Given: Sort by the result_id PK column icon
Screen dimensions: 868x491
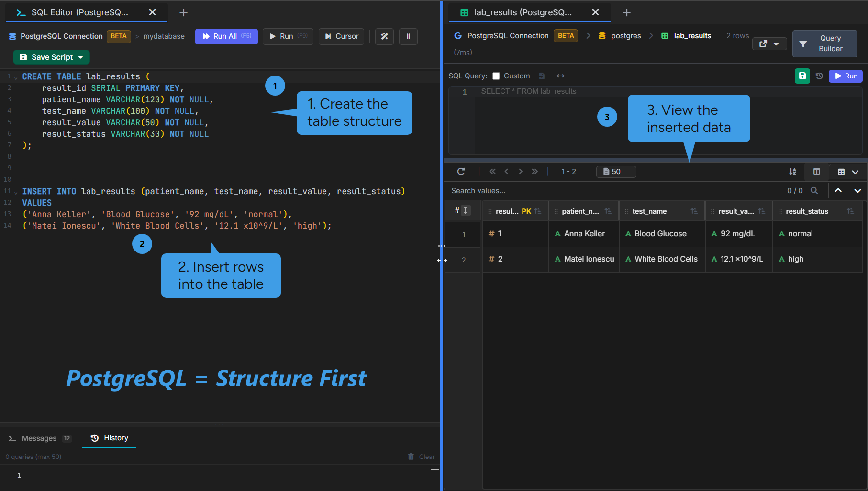Looking at the screenshot, I should 538,211.
